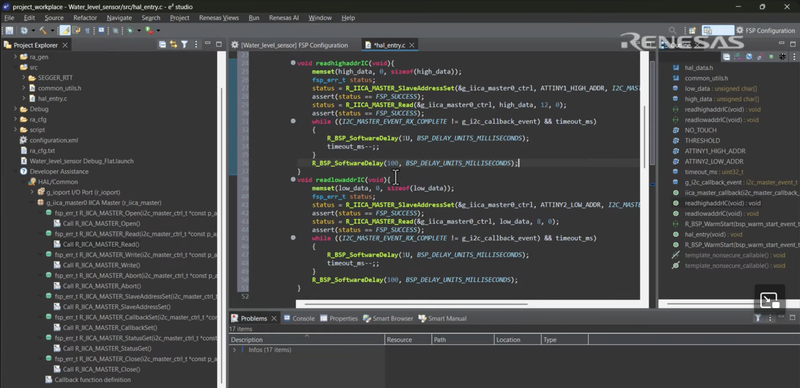Toggle fold marker at readlowaddrIC function
Viewport: 800px width, 388px height.
[293, 180]
